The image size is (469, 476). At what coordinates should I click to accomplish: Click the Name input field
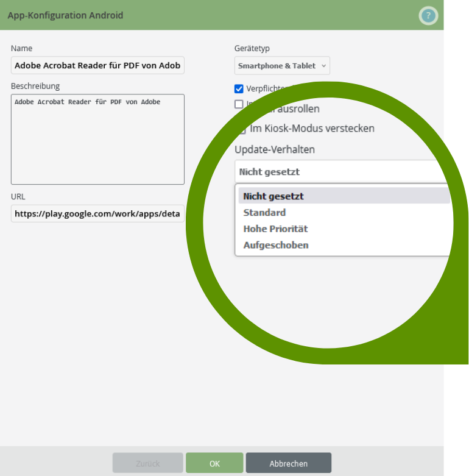click(97, 65)
